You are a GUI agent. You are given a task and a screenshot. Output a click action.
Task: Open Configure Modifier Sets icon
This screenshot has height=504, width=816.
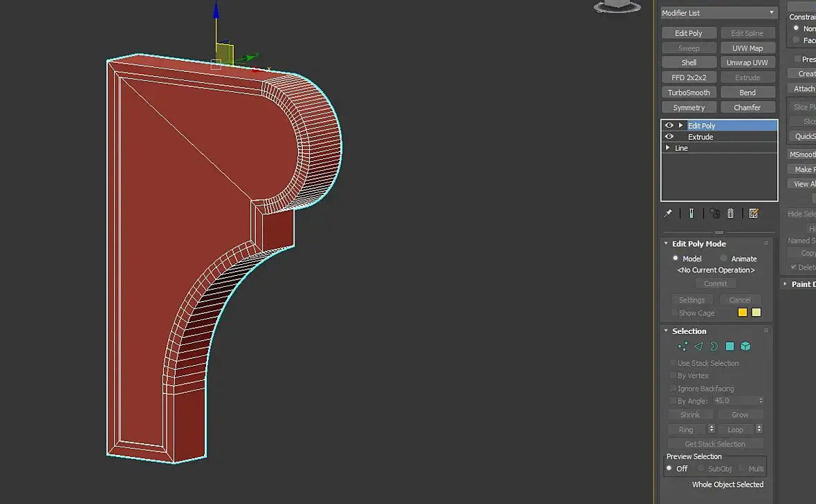(754, 213)
